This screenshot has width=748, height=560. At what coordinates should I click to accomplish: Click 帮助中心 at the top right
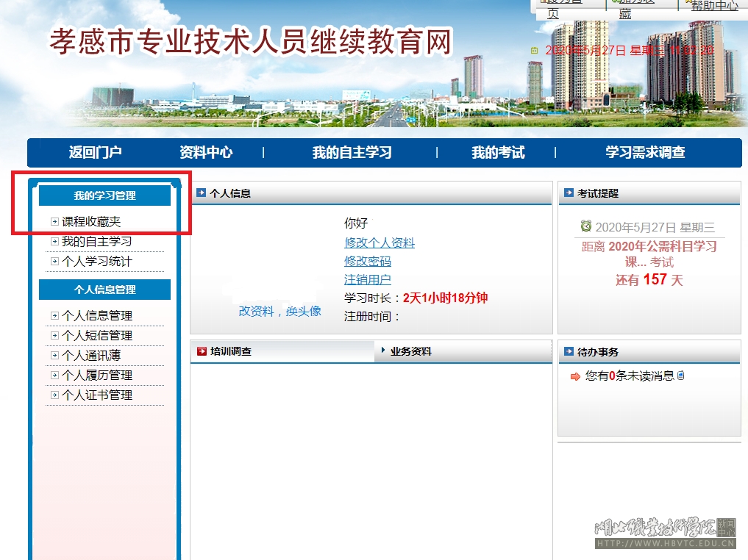pos(713,6)
